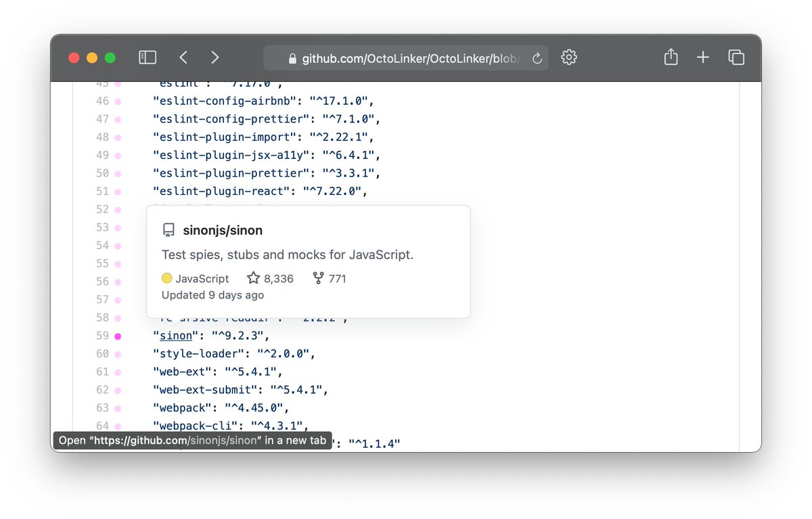Go back with the left chevron
This screenshot has width=812, height=519.
point(183,58)
